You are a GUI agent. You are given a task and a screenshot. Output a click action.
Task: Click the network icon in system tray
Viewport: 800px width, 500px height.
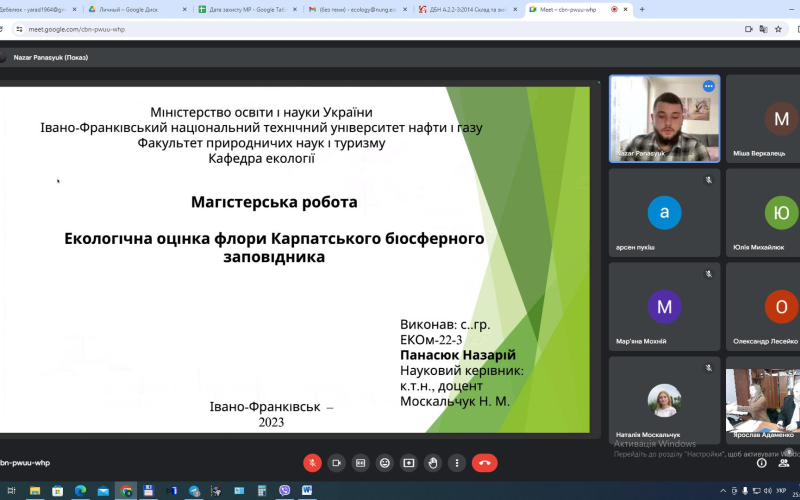point(757,491)
